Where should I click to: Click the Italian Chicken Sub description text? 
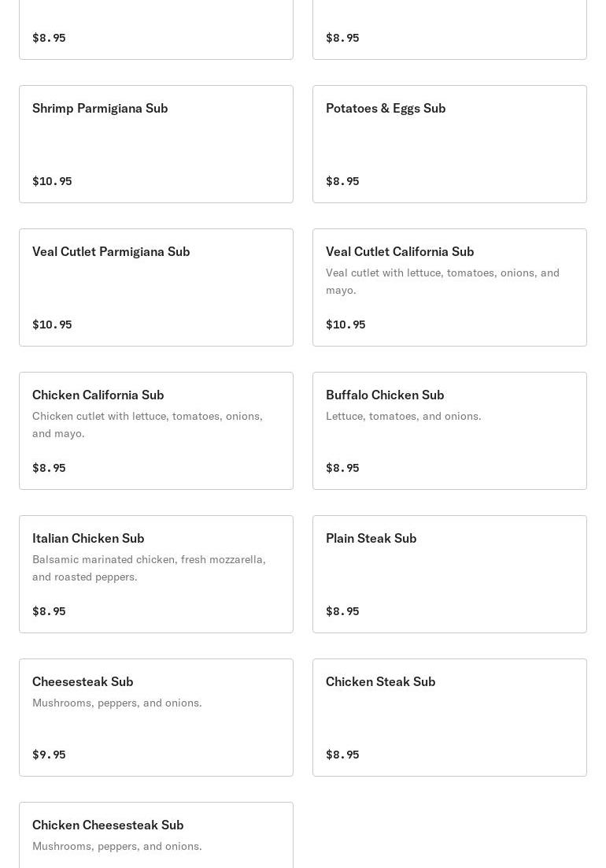149,568
